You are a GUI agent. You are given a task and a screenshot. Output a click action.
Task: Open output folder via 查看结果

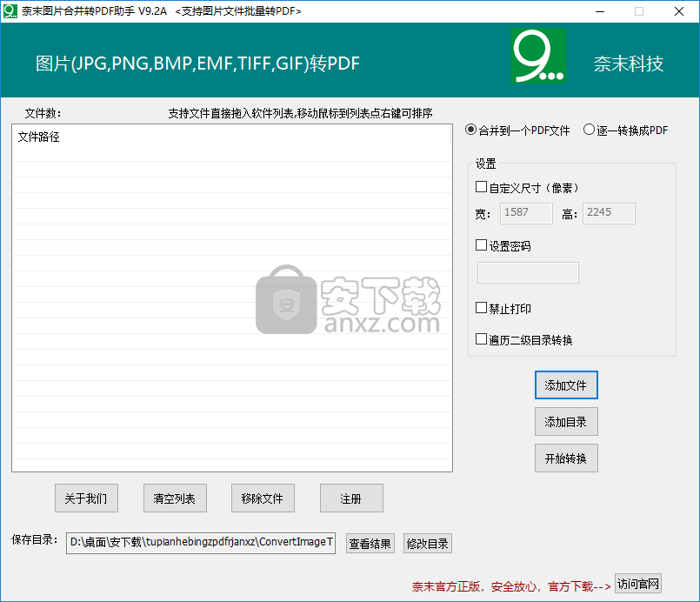point(370,543)
